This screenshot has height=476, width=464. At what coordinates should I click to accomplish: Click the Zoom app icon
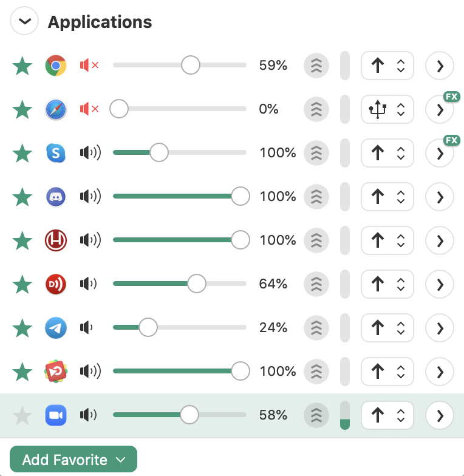[x=56, y=415]
